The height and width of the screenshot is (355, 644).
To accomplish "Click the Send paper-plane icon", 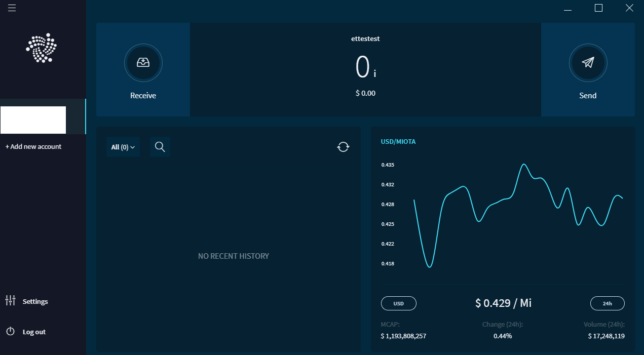I will 588,63.
